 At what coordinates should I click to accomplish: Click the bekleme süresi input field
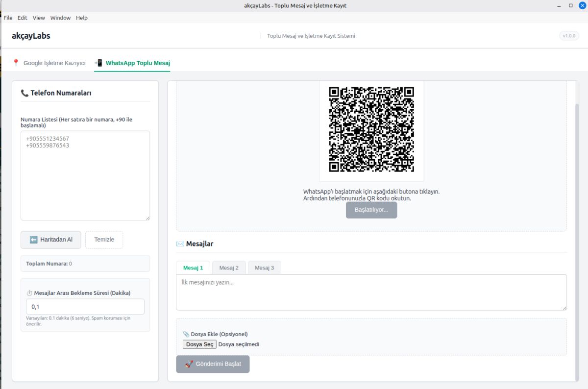tap(85, 307)
